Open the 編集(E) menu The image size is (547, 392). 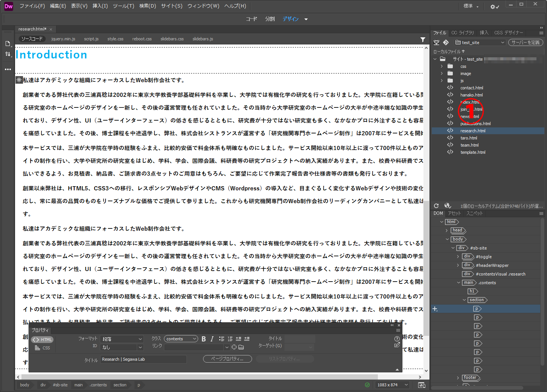tap(58, 6)
